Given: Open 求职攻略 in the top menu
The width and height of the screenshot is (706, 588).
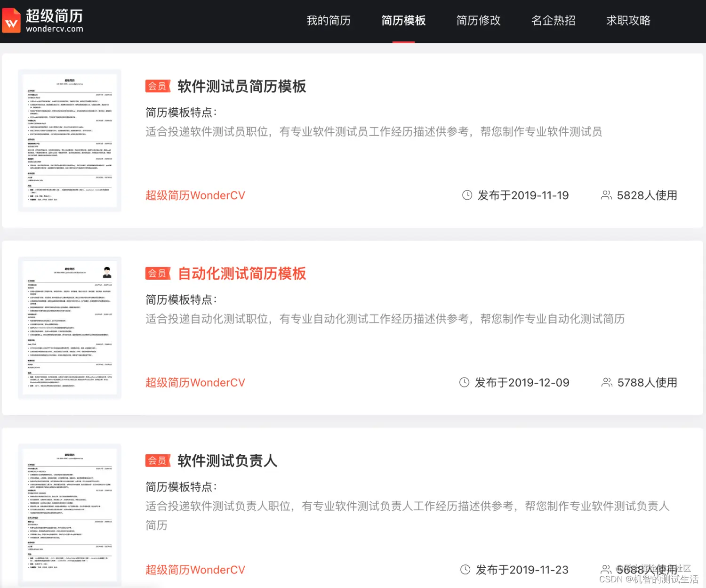Looking at the screenshot, I should [628, 20].
